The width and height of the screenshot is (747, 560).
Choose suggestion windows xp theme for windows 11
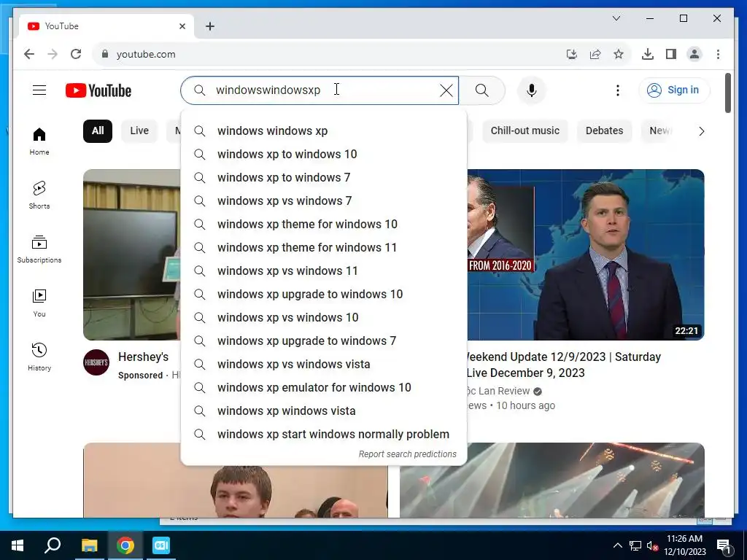coord(324,248)
